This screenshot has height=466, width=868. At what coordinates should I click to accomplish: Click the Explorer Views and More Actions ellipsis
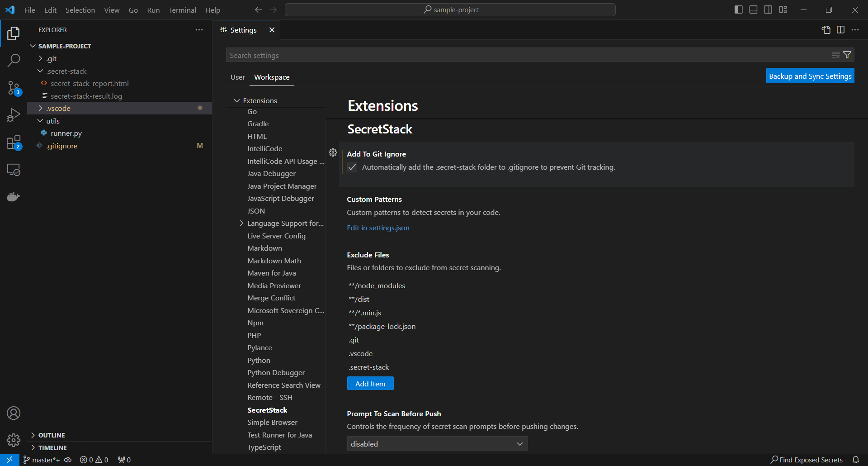(199, 30)
